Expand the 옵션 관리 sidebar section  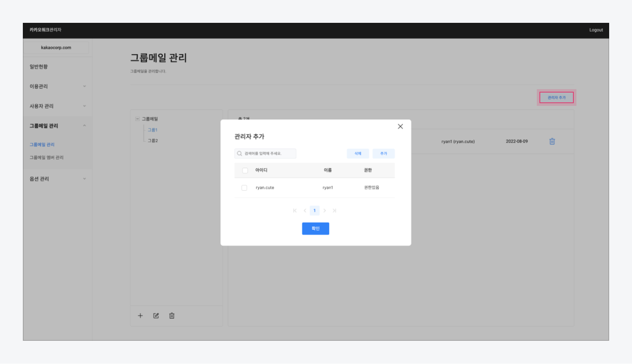pyautogui.click(x=57, y=179)
